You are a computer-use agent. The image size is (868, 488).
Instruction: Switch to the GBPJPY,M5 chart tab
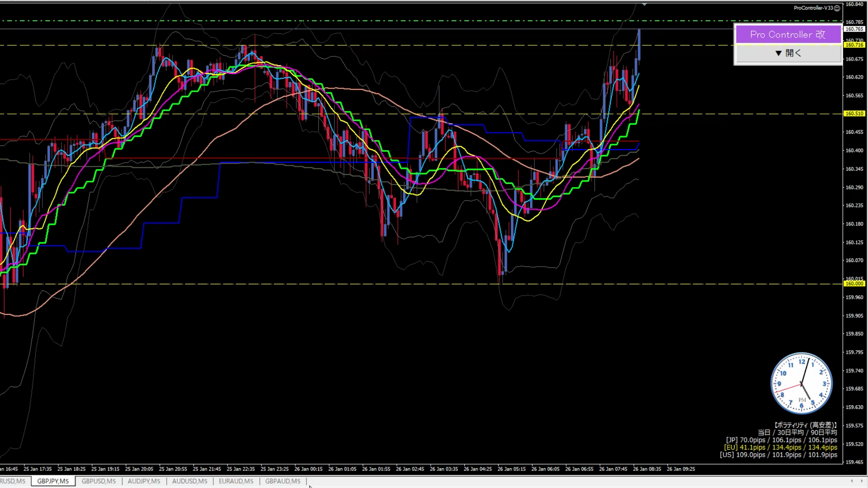tap(53, 481)
